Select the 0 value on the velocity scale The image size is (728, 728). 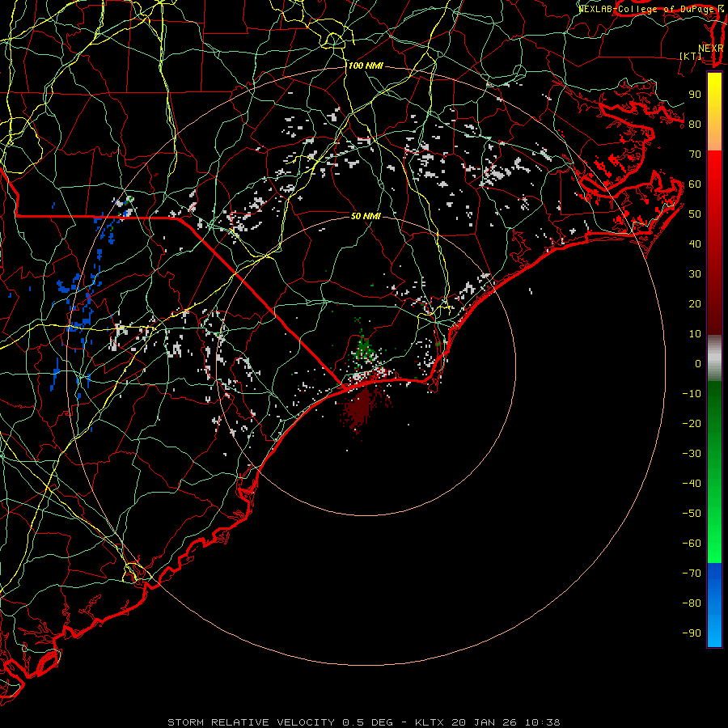tap(698, 364)
